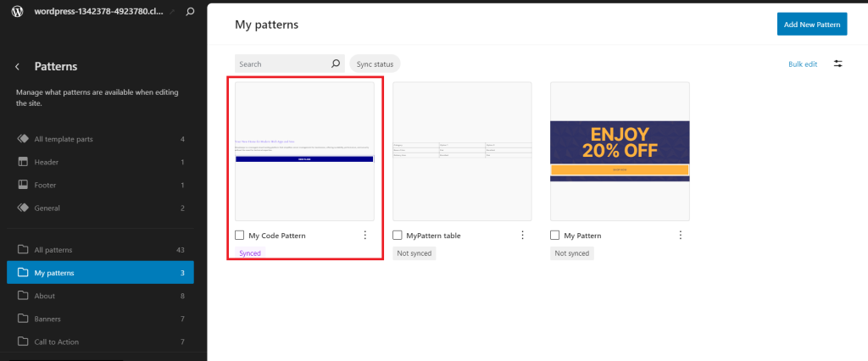This screenshot has width=868, height=361.
Task: Open the Call to Action category
Action: tap(100, 342)
